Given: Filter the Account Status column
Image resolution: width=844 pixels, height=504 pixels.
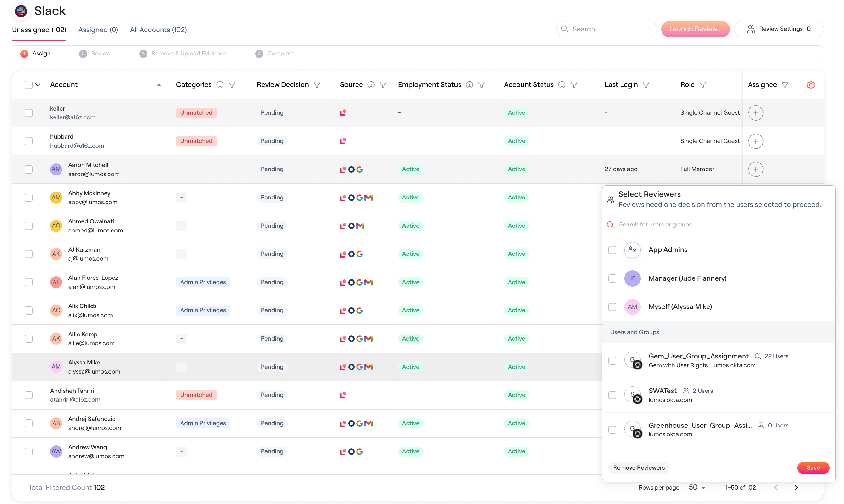Looking at the screenshot, I should pyautogui.click(x=574, y=85).
